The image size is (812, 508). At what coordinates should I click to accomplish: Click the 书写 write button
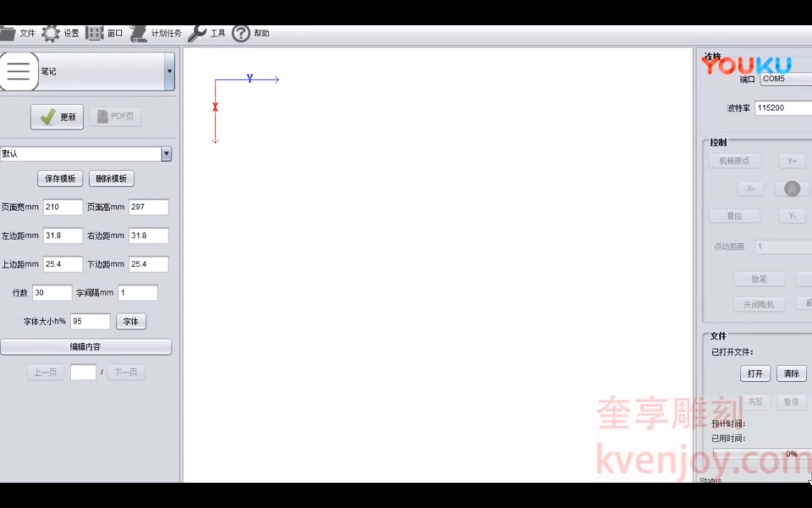point(755,402)
